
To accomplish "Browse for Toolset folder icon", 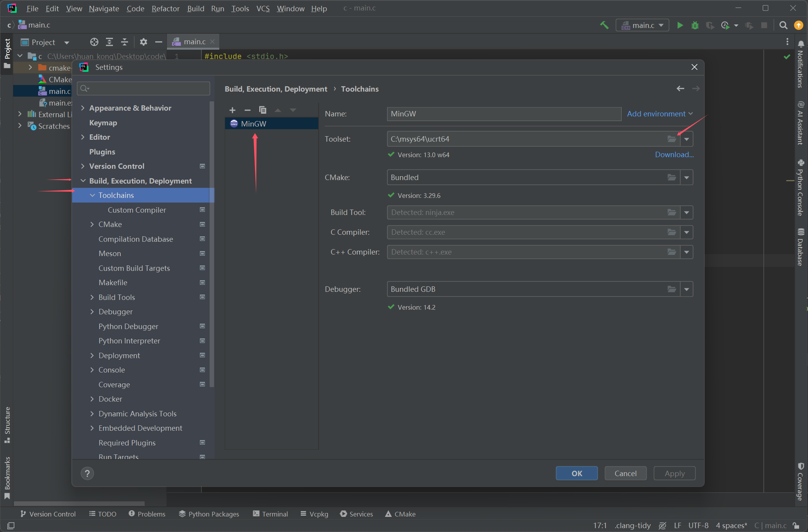I will coord(672,139).
